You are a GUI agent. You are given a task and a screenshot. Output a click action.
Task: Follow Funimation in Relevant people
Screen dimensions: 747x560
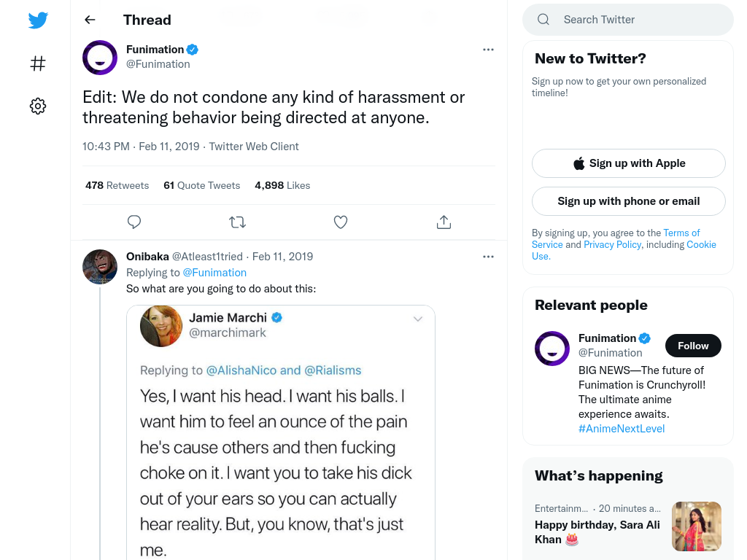693,346
